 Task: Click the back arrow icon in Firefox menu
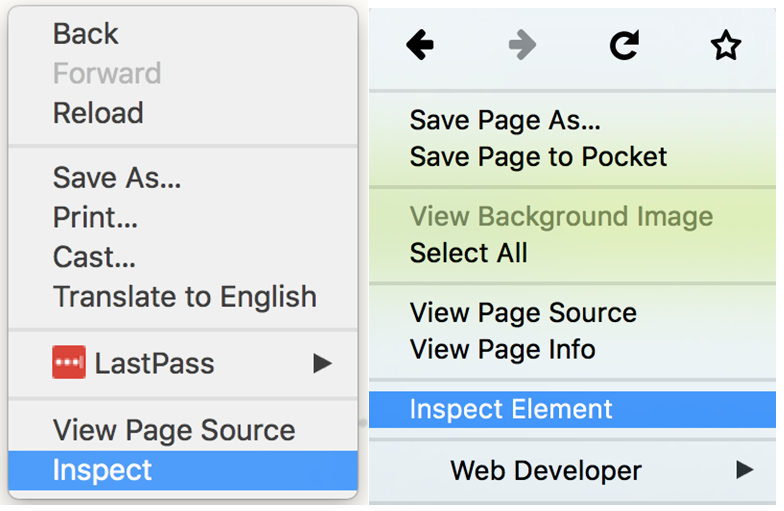point(420,45)
